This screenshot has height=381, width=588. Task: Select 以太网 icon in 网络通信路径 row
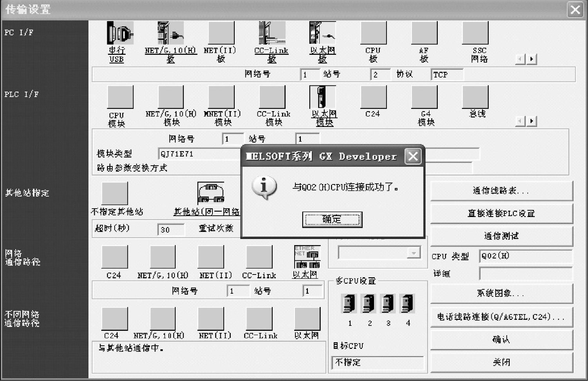point(307,257)
